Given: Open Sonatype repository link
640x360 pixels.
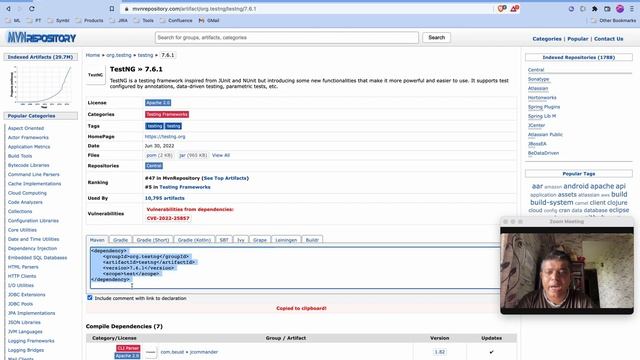Looking at the screenshot, I should coord(538,79).
